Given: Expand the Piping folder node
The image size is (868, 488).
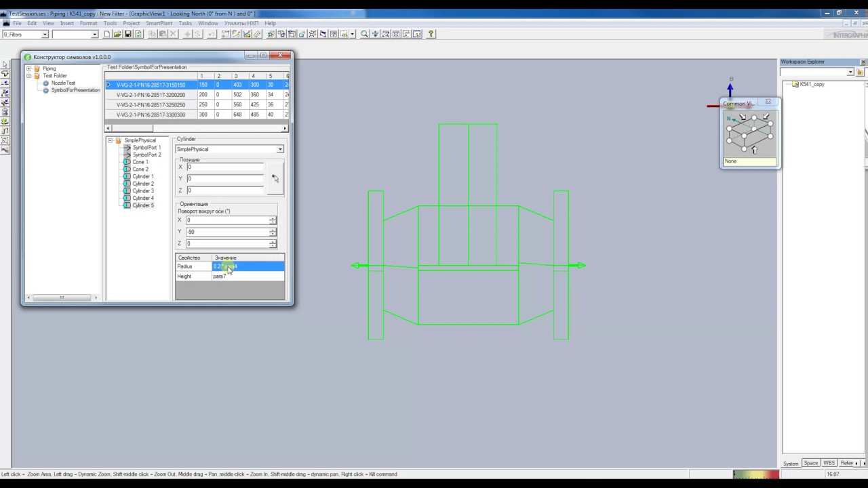Looking at the screenshot, I should click(28, 68).
